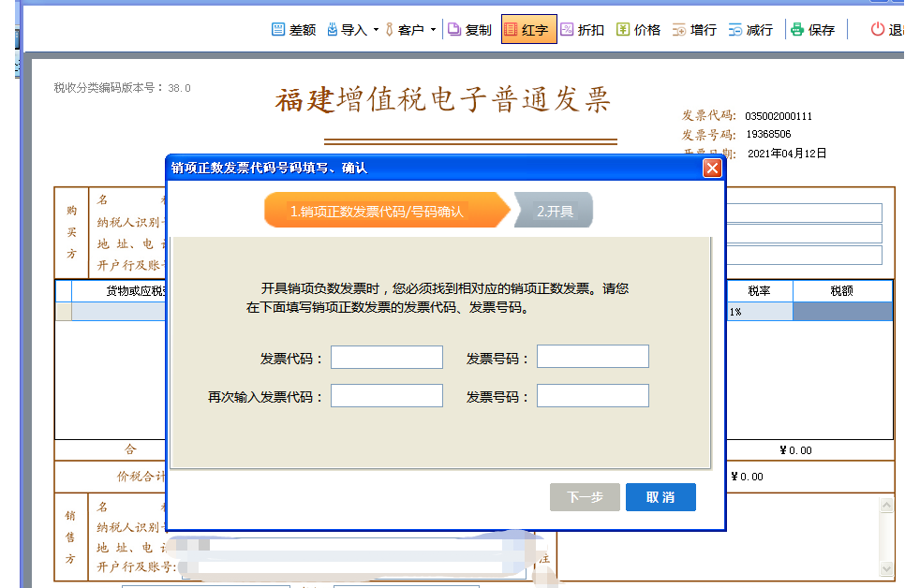Click the 折扣 discount icon
The width and height of the screenshot is (905, 588).
[x=567, y=30]
